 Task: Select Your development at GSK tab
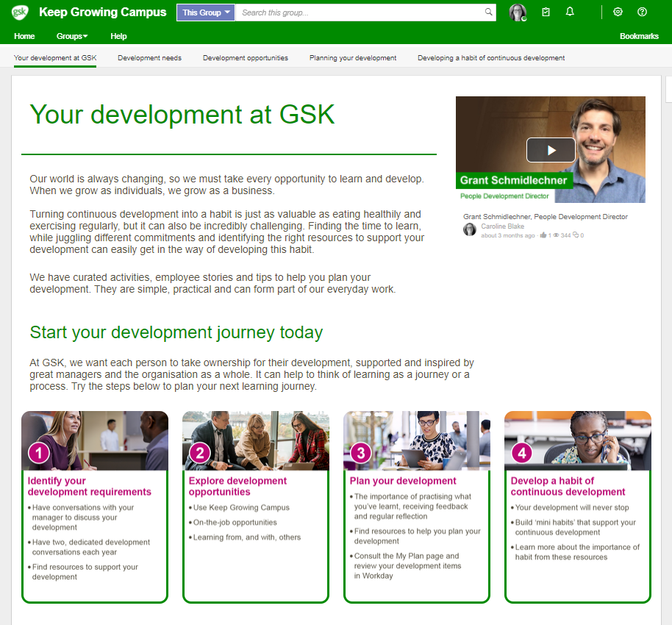point(55,58)
